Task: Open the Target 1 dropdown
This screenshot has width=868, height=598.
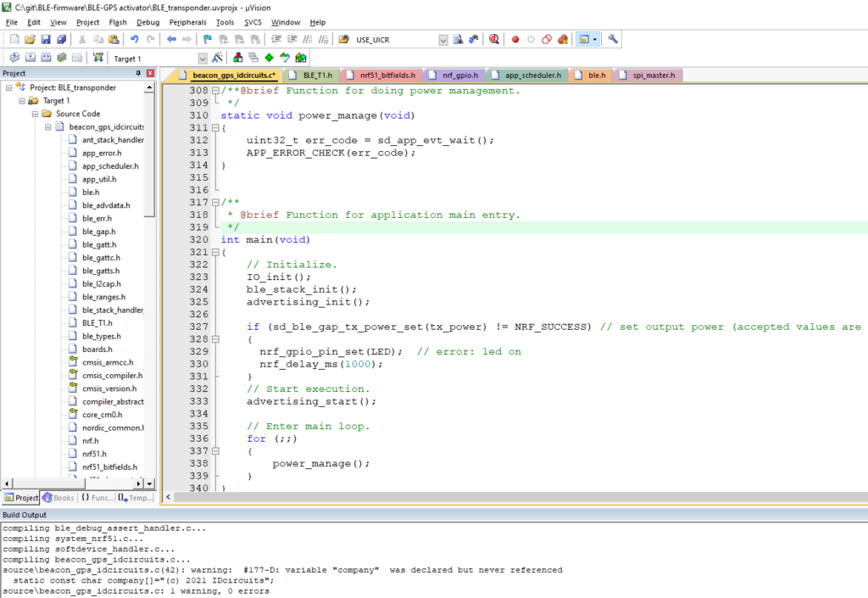Action: click(x=203, y=59)
